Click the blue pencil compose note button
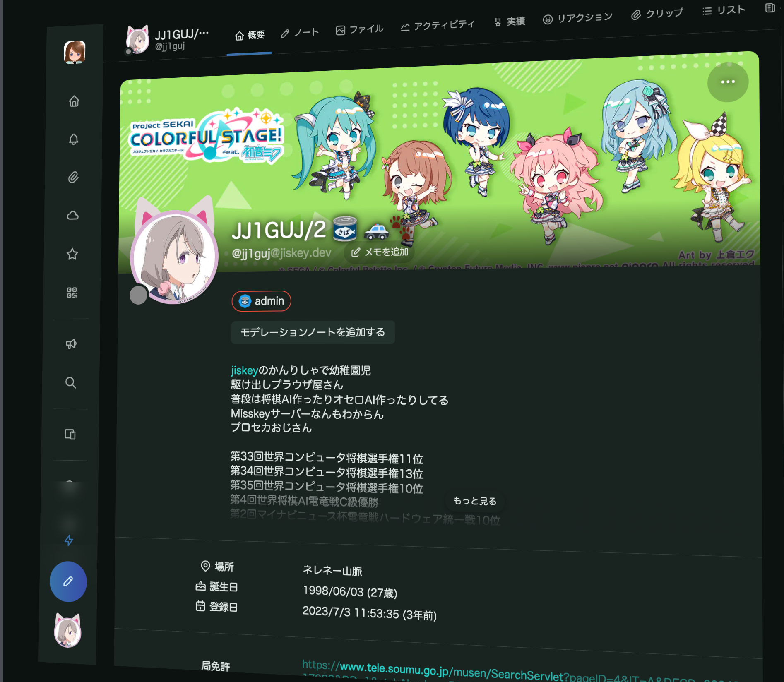The width and height of the screenshot is (784, 682). pyautogui.click(x=68, y=581)
